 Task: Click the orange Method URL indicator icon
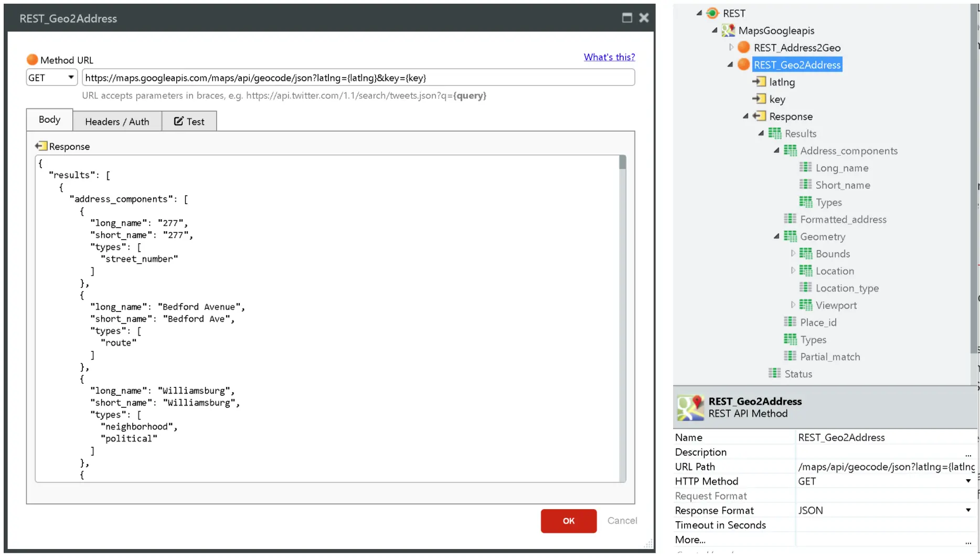[x=33, y=60]
